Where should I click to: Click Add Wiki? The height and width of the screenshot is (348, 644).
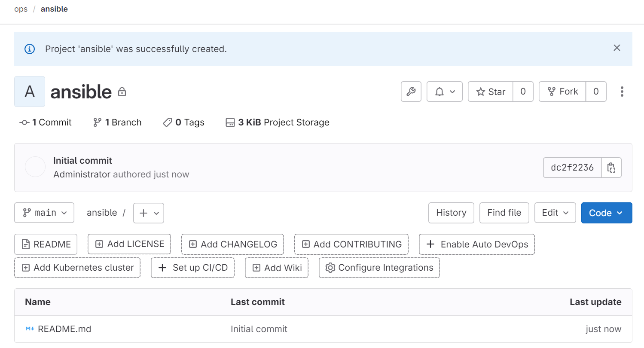click(x=277, y=268)
